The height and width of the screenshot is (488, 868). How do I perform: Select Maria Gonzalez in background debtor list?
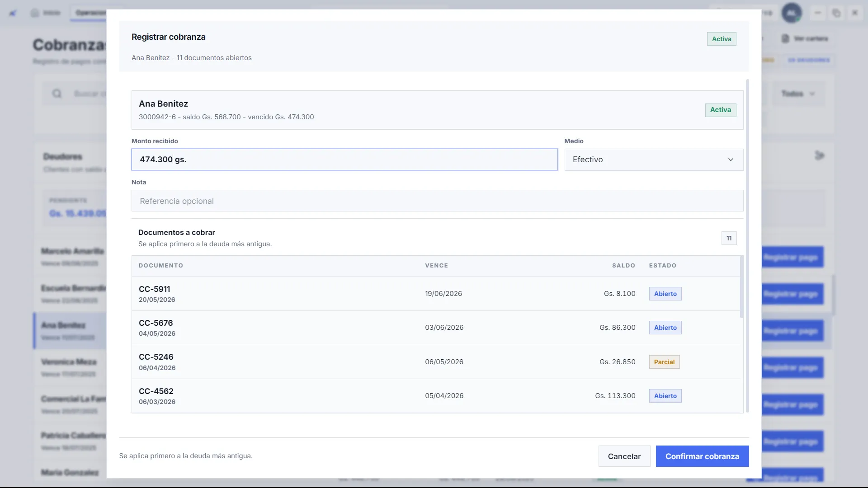[x=70, y=473]
